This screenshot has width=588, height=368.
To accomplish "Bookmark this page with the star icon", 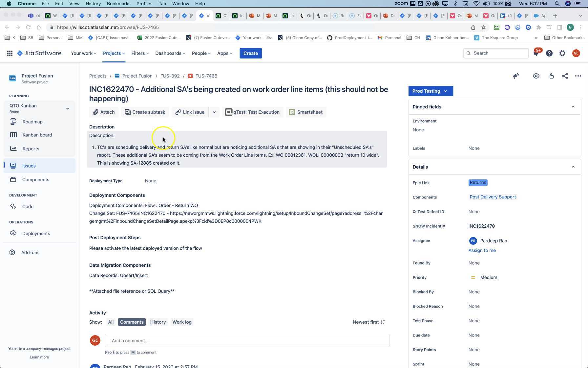I will coord(483,27).
